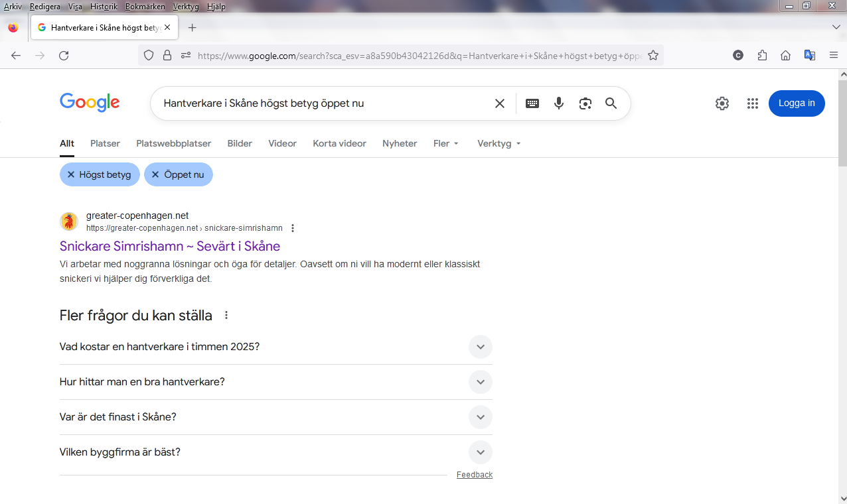Open Google search settings gear
The image size is (847, 504).
(x=722, y=103)
